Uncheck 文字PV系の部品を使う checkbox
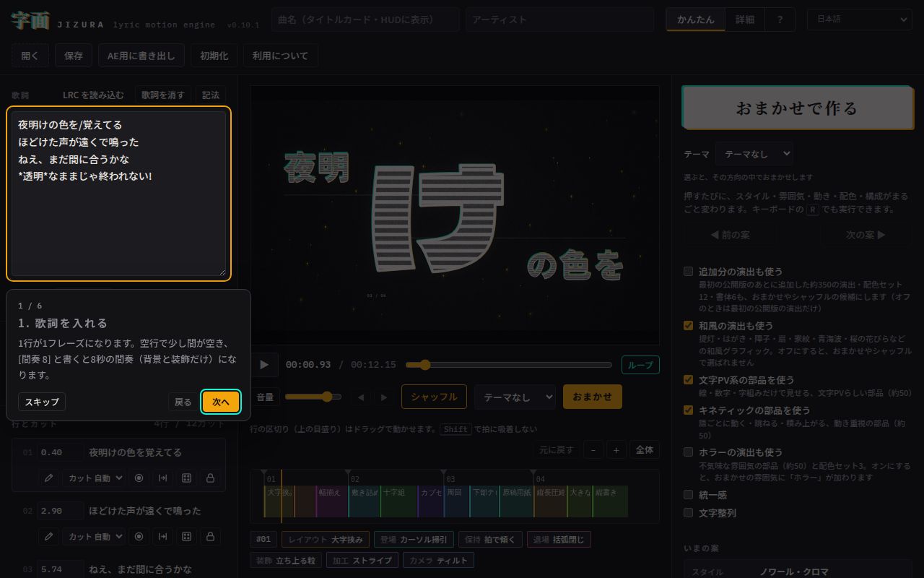Image resolution: width=924 pixels, height=578 pixels. (689, 379)
